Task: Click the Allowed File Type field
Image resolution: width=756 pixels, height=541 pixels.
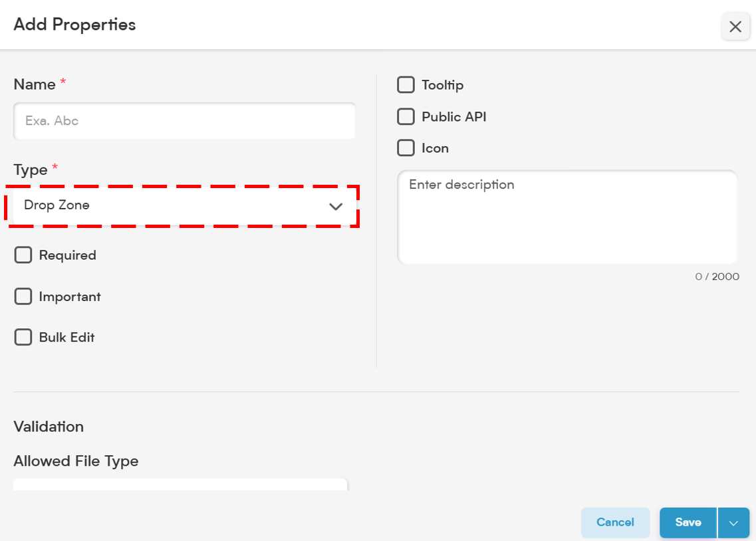Action: point(180,484)
